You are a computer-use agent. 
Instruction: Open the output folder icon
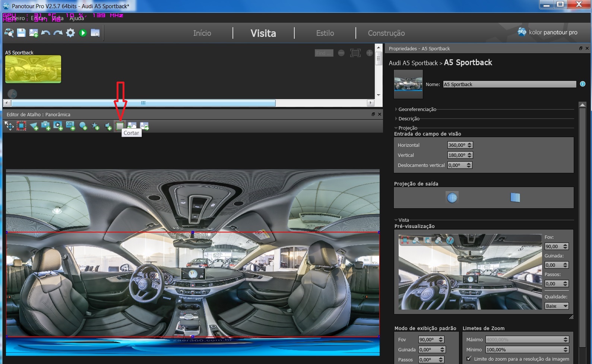pyautogui.click(x=95, y=33)
